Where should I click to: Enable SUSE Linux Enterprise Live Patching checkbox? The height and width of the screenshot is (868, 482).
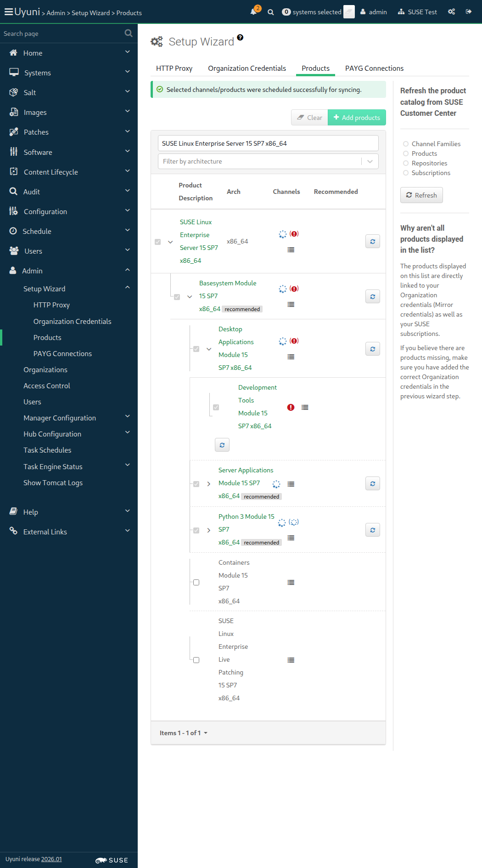(x=196, y=660)
